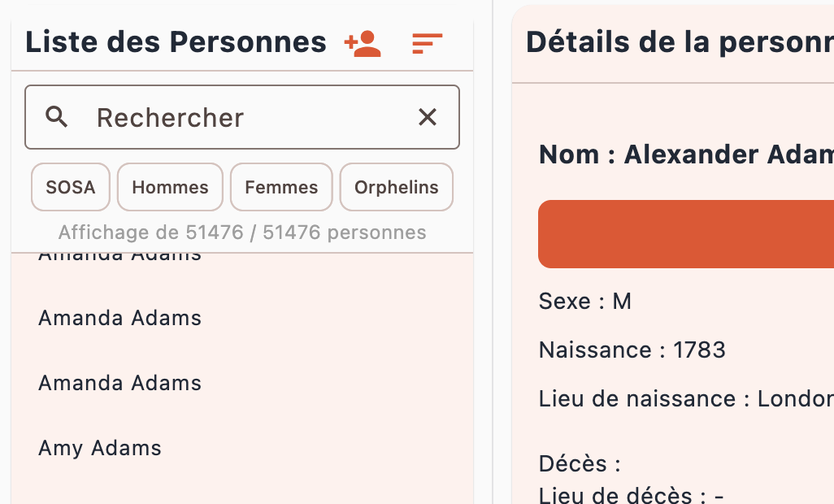Click the Détails de la personne heading
The width and height of the screenshot is (834, 504).
pyautogui.click(x=680, y=42)
